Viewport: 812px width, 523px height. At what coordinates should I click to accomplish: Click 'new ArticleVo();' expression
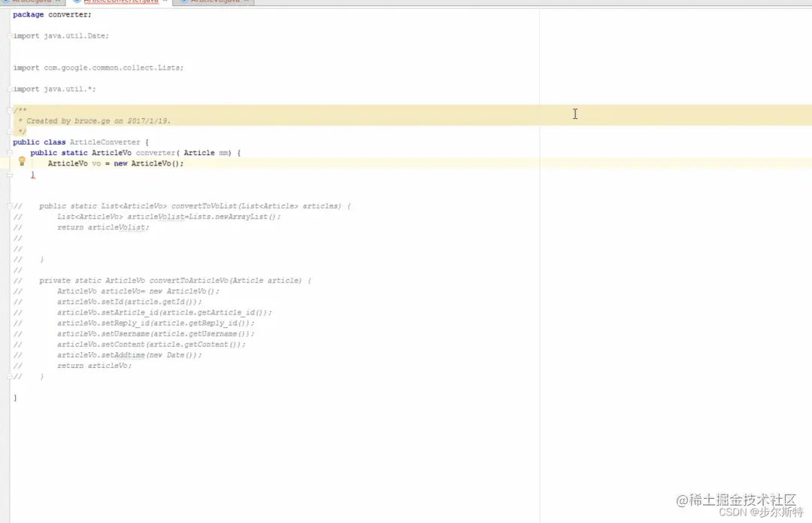tap(149, 164)
